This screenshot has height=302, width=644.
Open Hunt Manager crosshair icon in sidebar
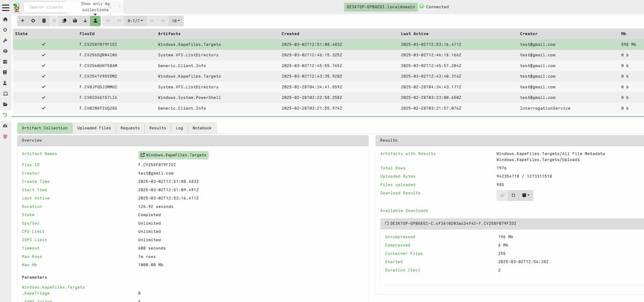(x=5, y=30)
